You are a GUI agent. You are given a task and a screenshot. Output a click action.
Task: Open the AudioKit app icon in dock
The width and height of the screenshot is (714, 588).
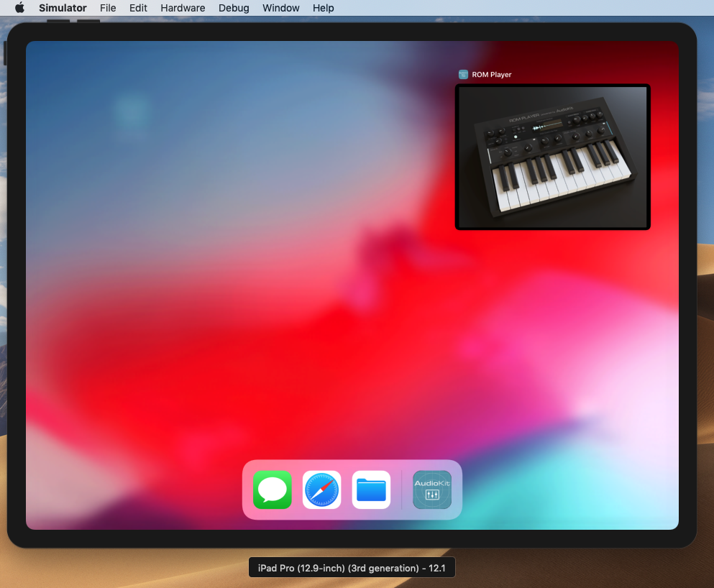point(432,490)
